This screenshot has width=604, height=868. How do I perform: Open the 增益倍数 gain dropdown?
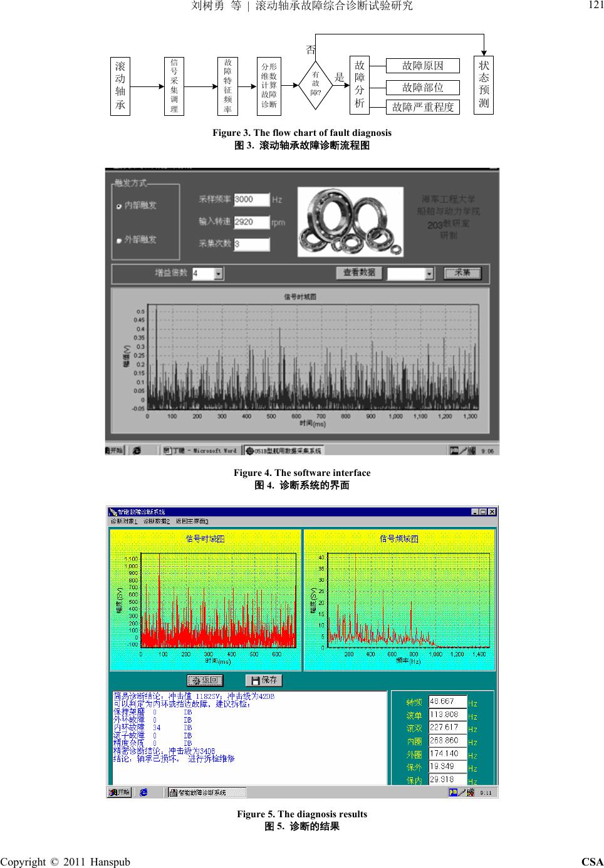coord(218,274)
